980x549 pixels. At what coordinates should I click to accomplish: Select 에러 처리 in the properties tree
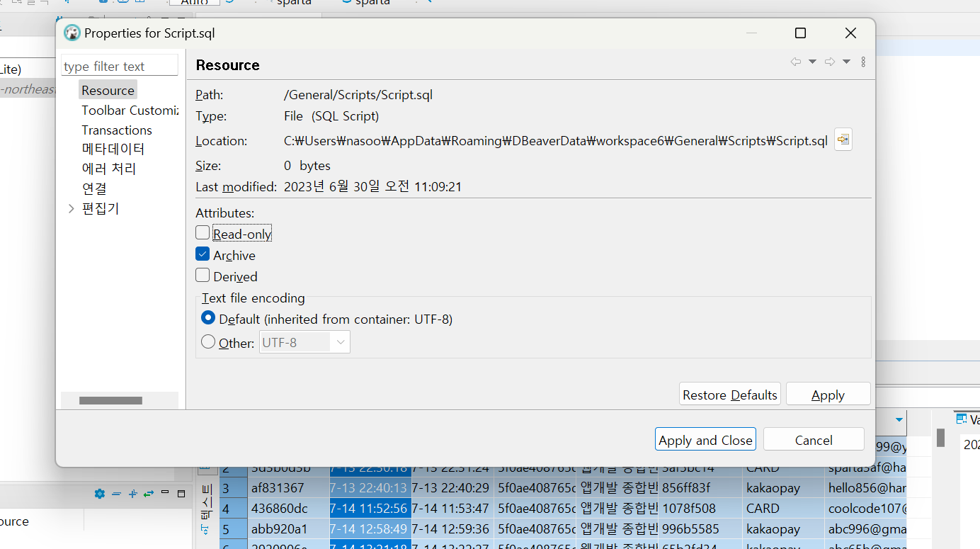108,169
